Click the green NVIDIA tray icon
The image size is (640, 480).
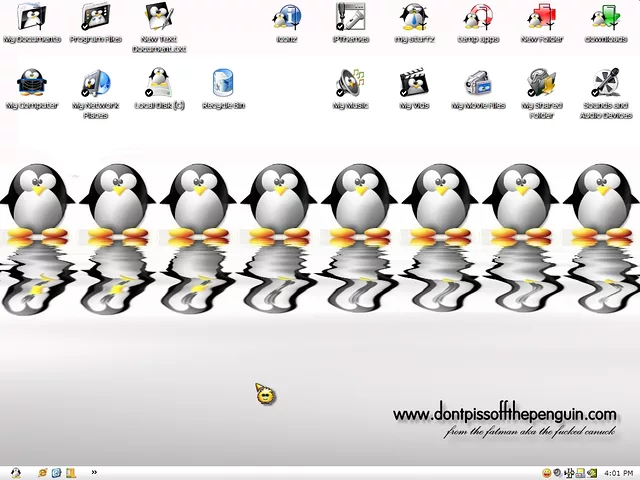point(592,473)
